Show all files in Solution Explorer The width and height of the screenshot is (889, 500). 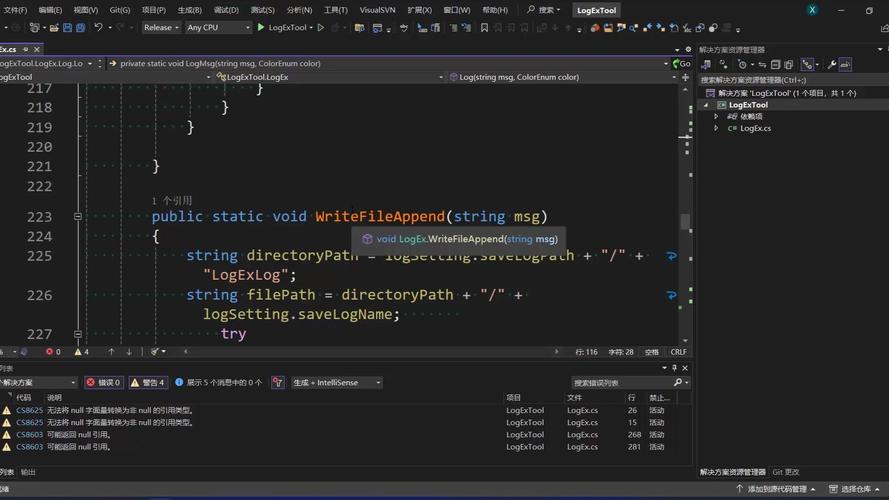pyautogui.click(x=789, y=65)
